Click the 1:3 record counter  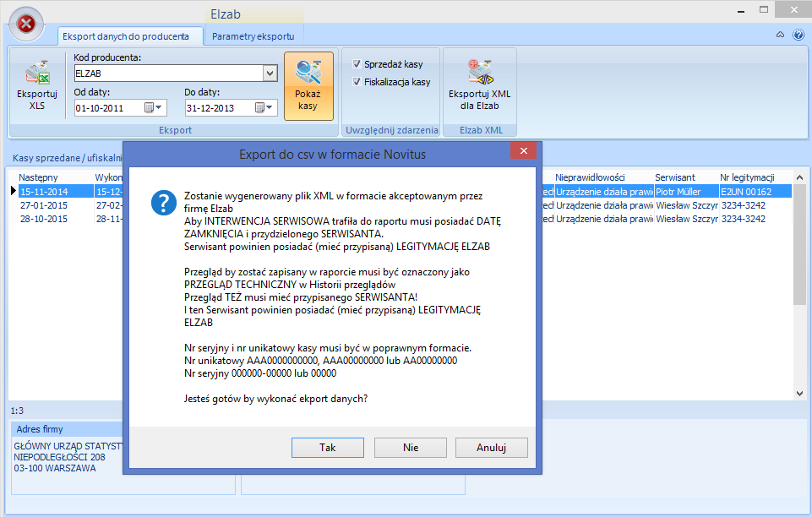[x=17, y=411]
